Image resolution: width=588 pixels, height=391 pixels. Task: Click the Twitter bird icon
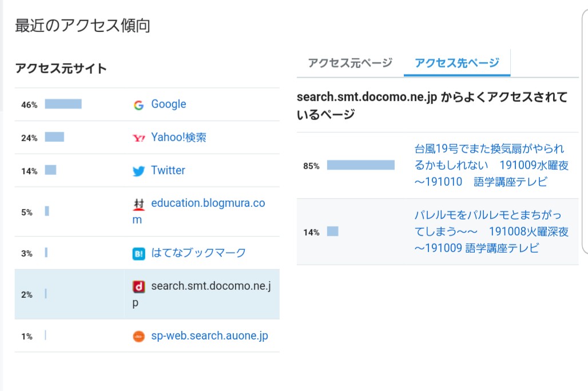(x=138, y=171)
